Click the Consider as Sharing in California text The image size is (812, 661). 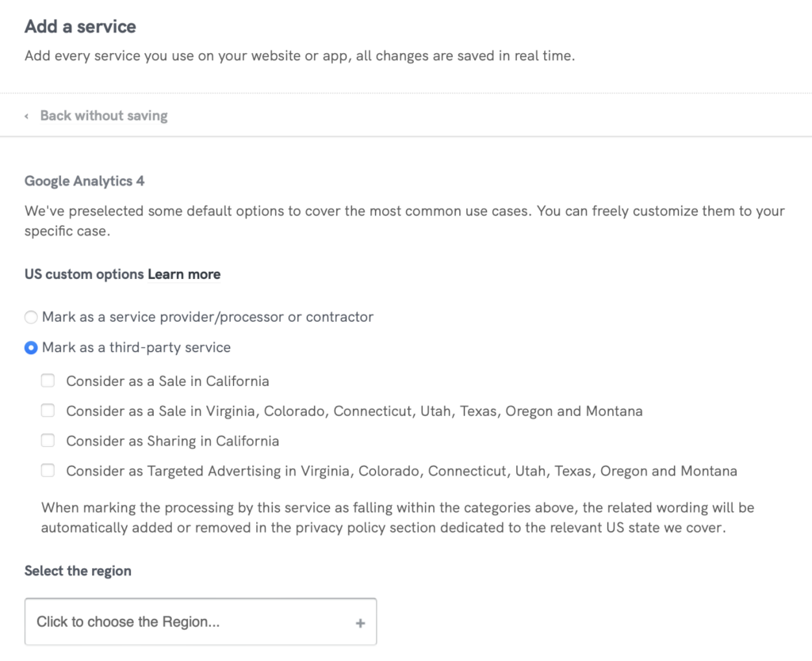pyautogui.click(x=172, y=441)
